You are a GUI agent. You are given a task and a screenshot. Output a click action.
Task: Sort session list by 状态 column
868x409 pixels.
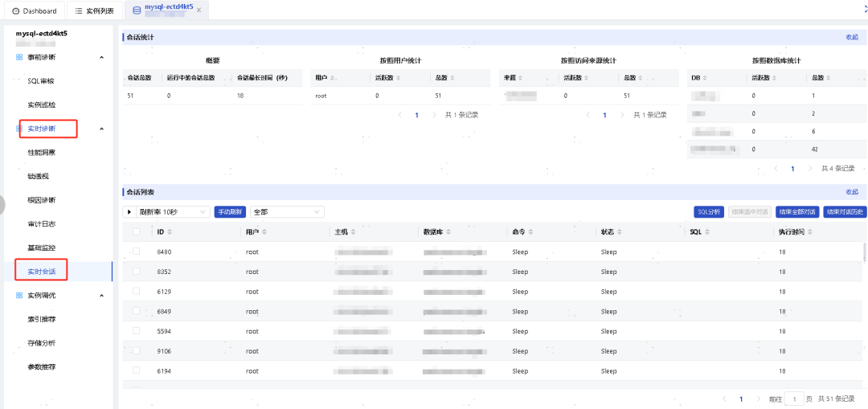tap(619, 232)
